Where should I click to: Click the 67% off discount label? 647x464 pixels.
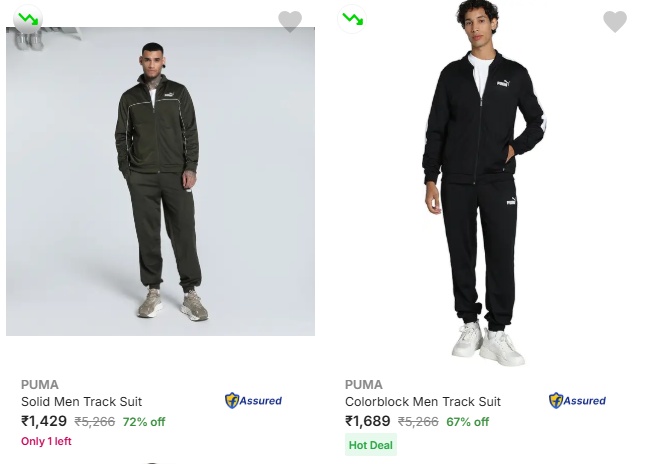click(x=468, y=422)
